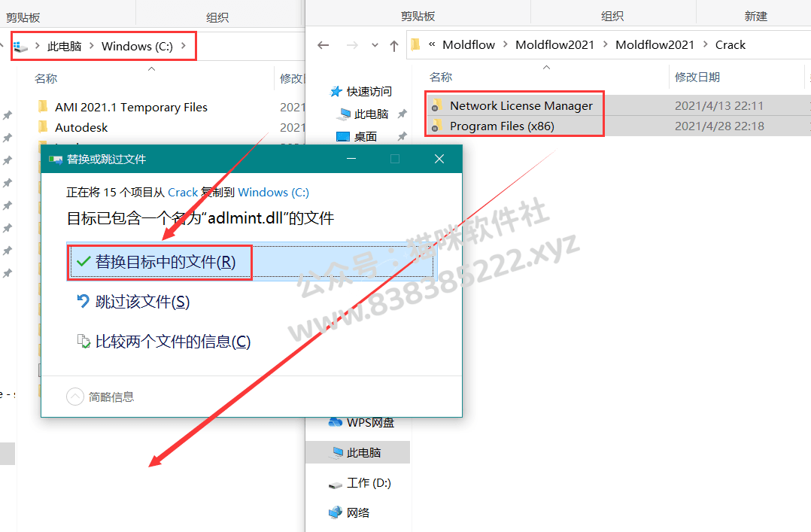Screen dimensions: 811x532
Task: Click compare files icon in dialog
Action: pyautogui.click(x=84, y=341)
